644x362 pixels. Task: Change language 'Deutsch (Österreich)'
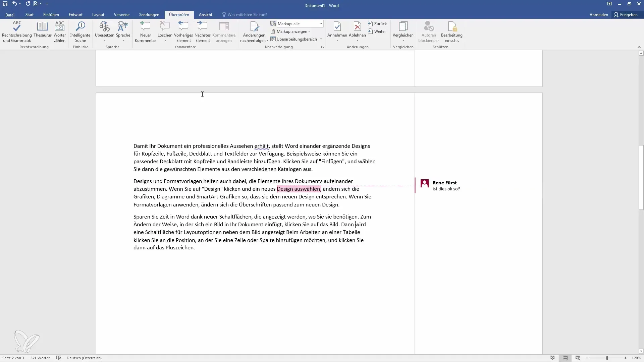(x=84, y=358)
